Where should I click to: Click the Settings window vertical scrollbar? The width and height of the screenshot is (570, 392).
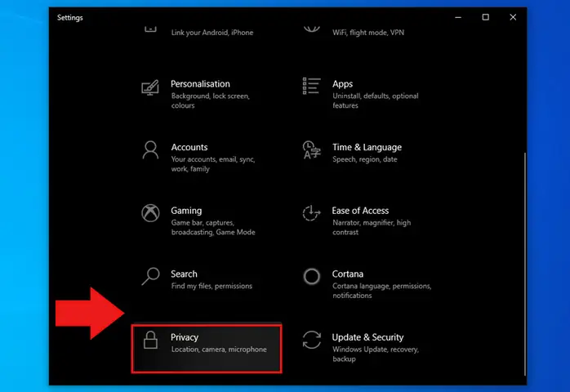(524, 265)
